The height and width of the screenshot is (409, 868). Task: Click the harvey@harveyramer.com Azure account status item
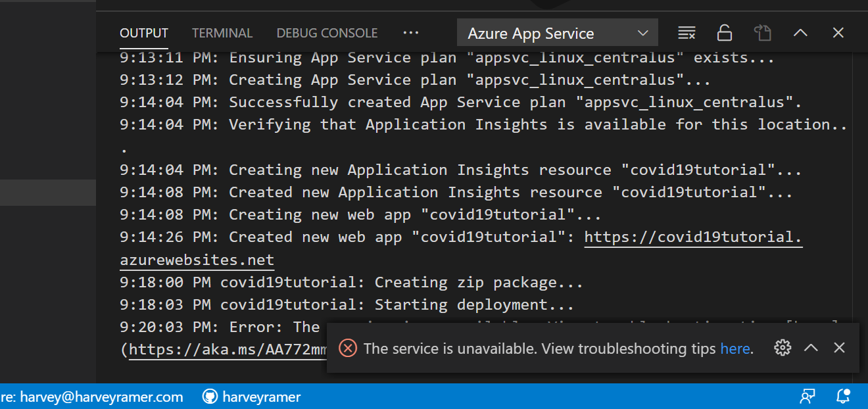92,397
